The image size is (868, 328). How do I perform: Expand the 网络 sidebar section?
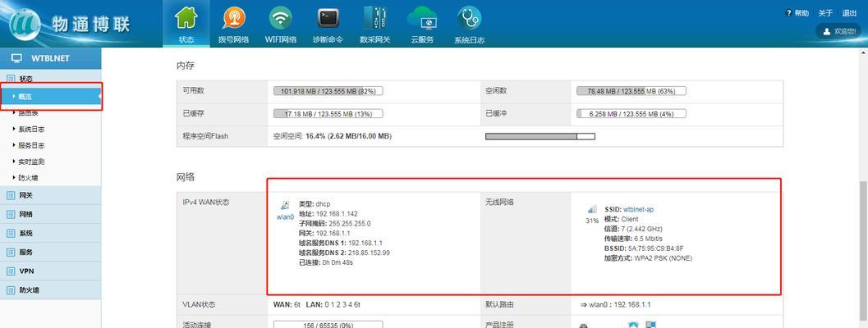click(x=50, y=214)
